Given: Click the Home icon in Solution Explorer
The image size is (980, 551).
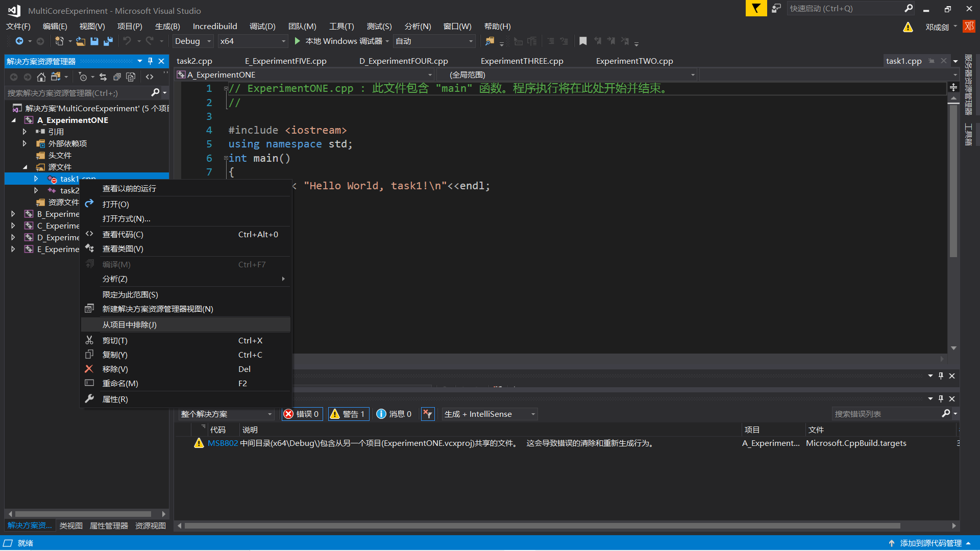Looking at the screenshot, I should pyautogui.click(x=41, y=77).
